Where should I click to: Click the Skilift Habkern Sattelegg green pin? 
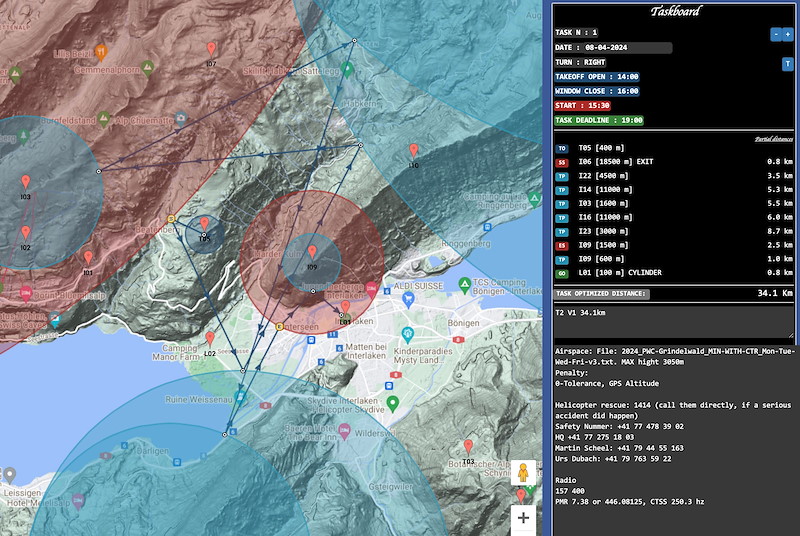(x=347, y=69)
